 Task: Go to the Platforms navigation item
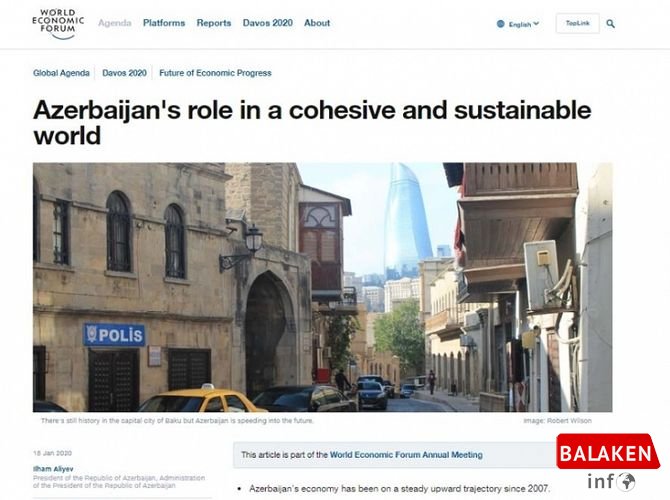164,23
